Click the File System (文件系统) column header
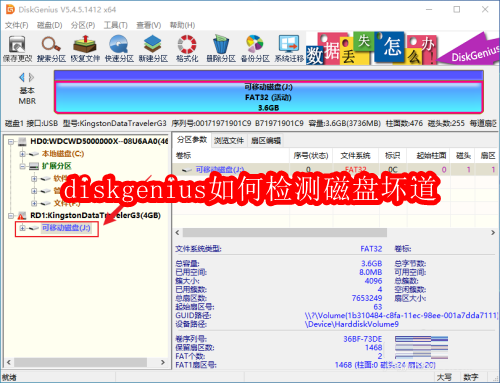Screen dimensions: 500x383 [x=355, y=156]
